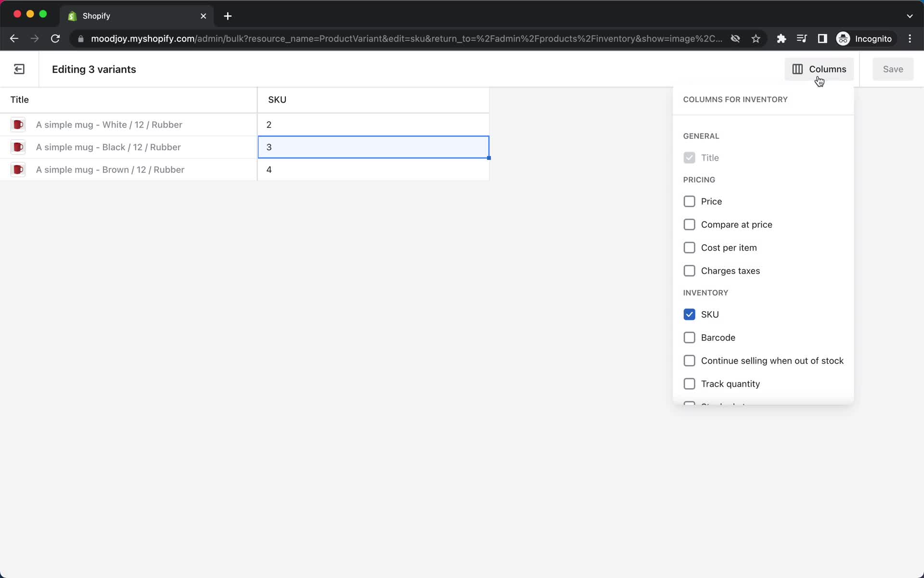The height and width of the screenshot is (578, 924).
Task: Select the Title general column option
Action: (x=689, y=158)
